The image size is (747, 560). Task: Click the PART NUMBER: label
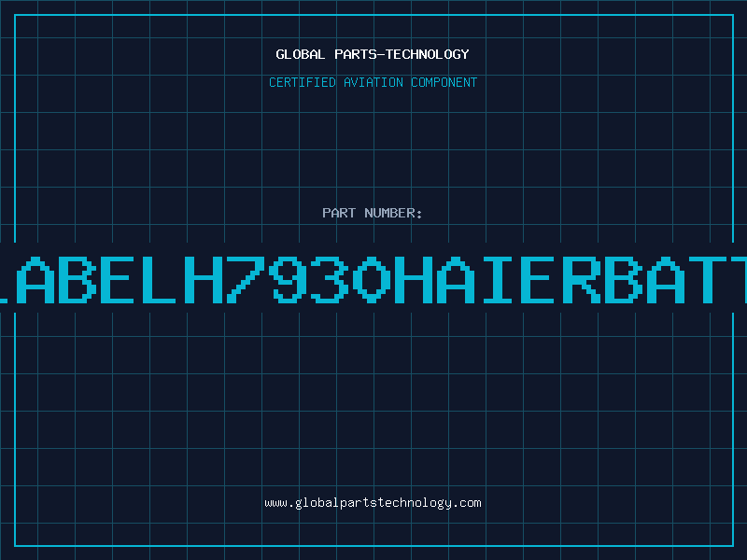pyautogui.click(x=373, y=213)
